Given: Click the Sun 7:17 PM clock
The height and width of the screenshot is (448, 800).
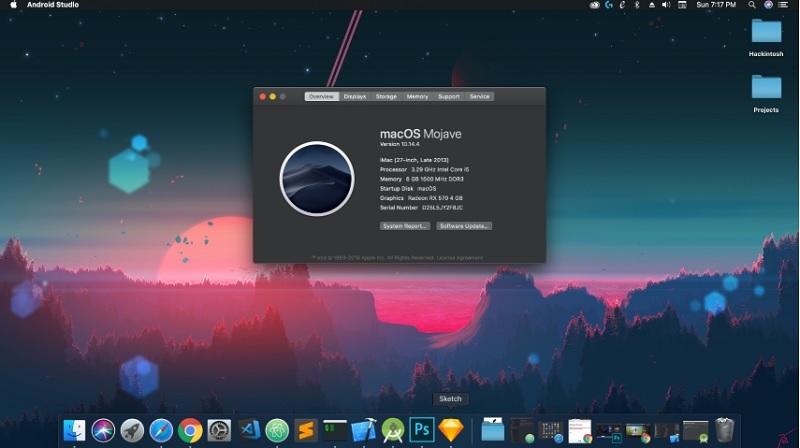Looking at the screenshot, I should click(x=716, y=5).
